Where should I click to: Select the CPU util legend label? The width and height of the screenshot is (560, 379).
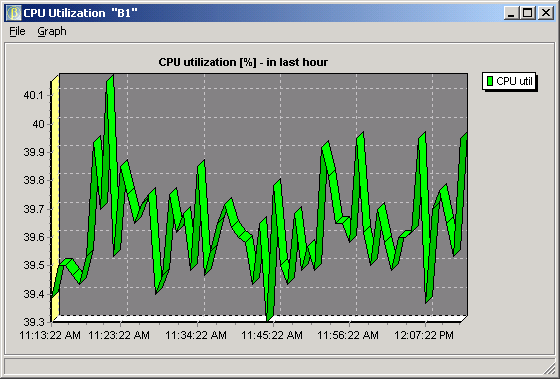click(x=514, y=81)
